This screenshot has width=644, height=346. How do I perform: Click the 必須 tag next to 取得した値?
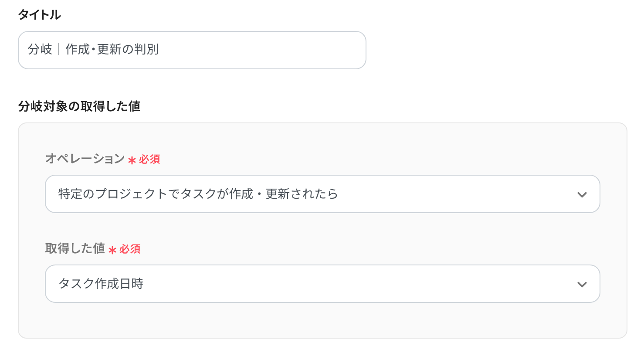pyautogui.click(x=130, y=249)
